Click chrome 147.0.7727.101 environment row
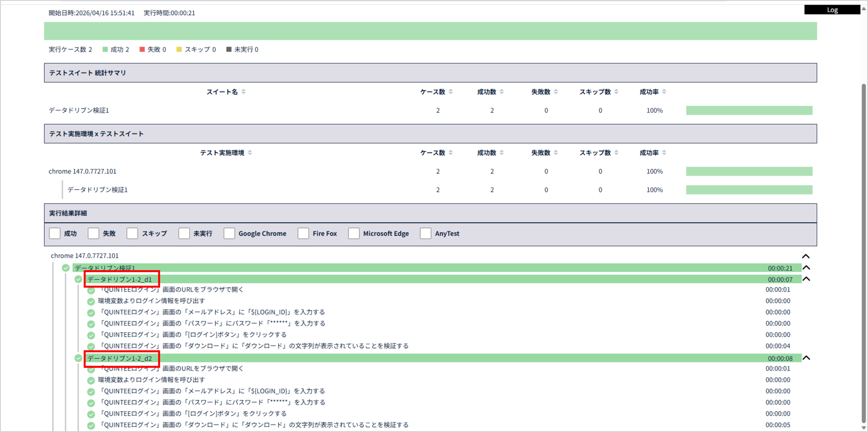The image size is (868, 432). coord(83,171)
